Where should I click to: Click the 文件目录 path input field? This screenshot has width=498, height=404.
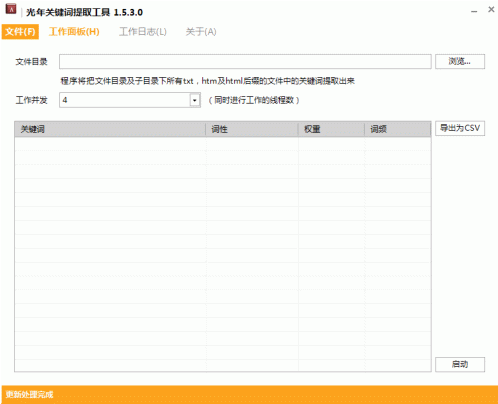[x=245, y=61]
